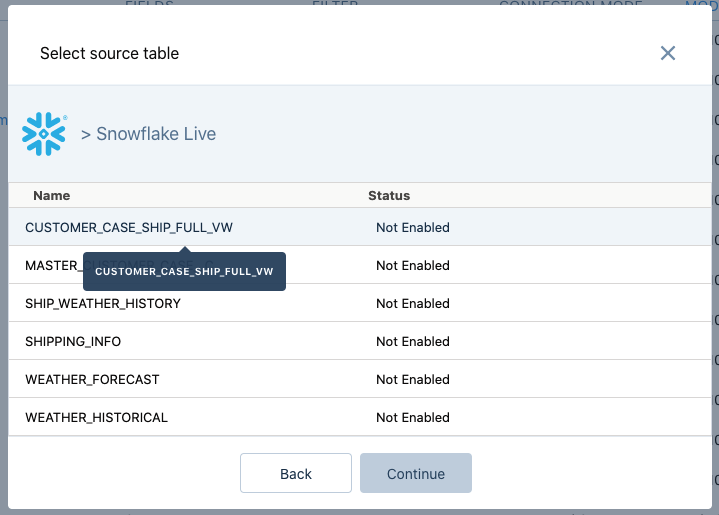719x515 pixels.
Task: Choose the SHIP_WEATHER_HISTORY table
Action: pos(103,304)
